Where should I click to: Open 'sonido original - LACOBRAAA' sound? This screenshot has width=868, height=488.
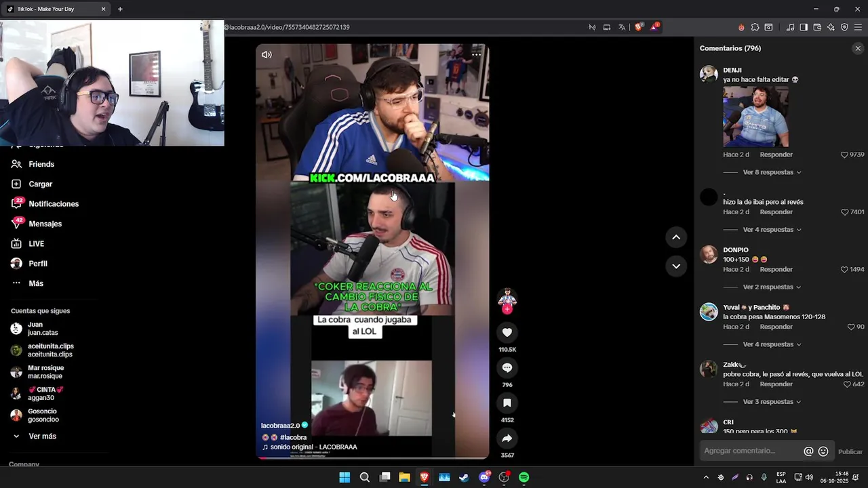point(313,447)
